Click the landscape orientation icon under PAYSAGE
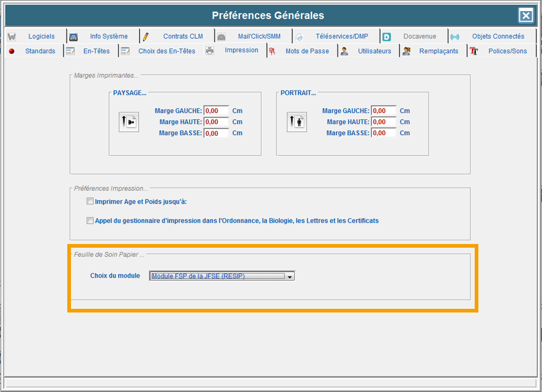Screen dimensions: 542x392 [128, 122]
